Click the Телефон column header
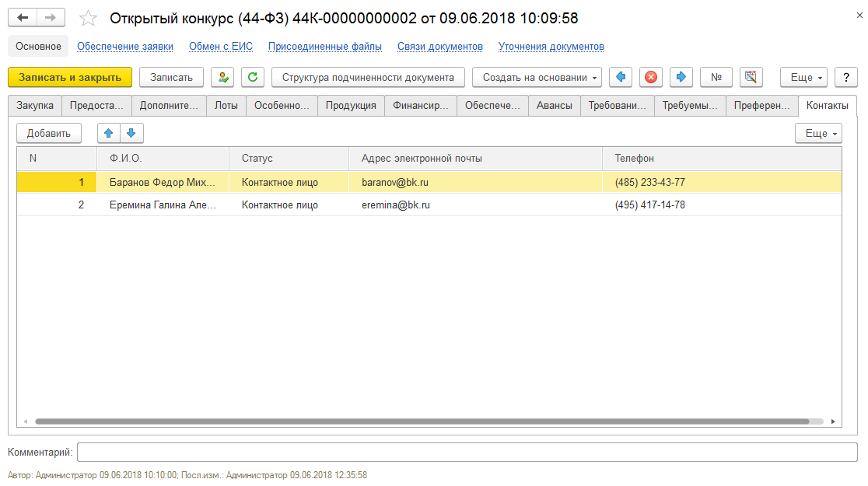Viewport: 868px width, 486px height. tap(722, 159)
